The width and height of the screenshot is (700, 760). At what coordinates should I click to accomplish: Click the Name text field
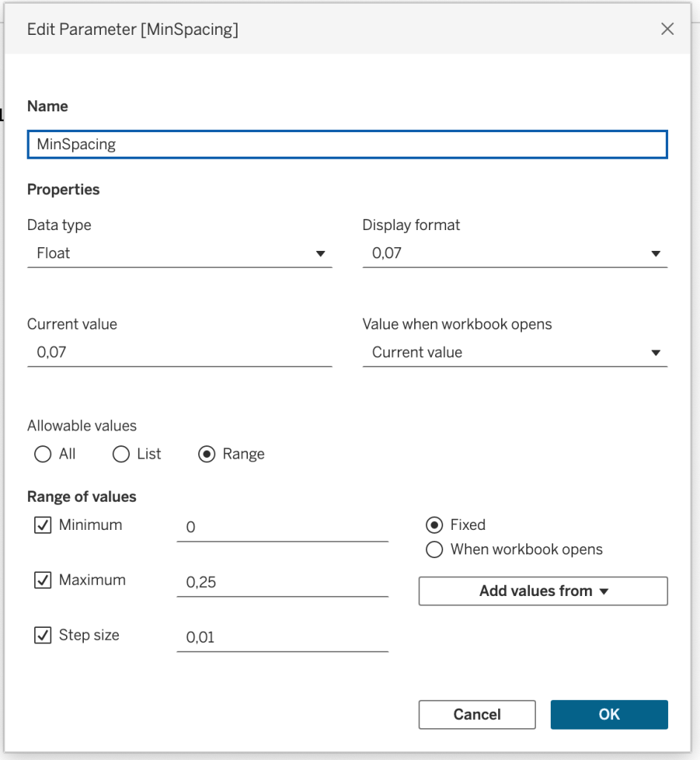point(347,145)
